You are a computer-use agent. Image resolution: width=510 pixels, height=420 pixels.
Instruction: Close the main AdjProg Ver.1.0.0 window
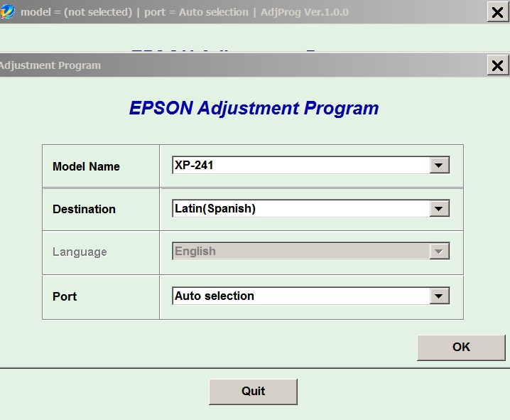click(497, 12)
